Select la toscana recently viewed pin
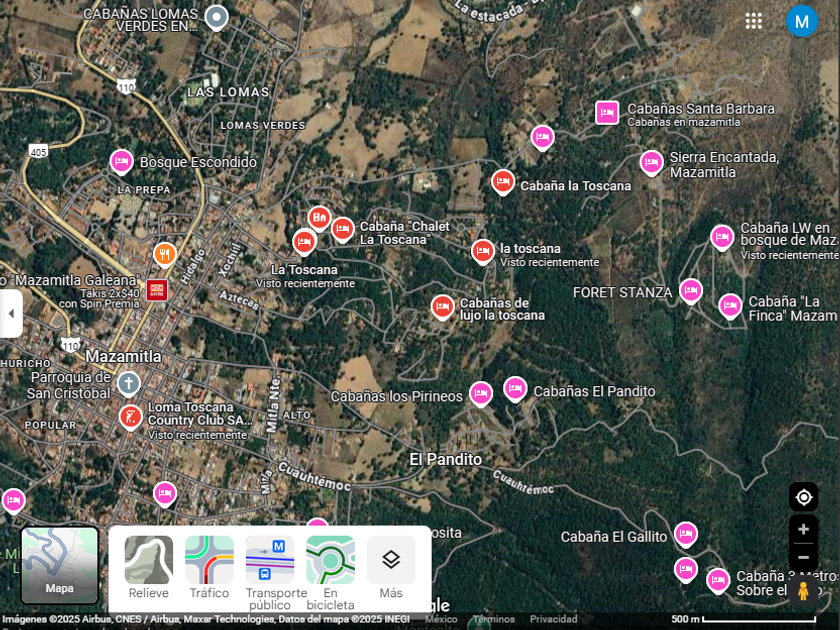 click(483, 252)
